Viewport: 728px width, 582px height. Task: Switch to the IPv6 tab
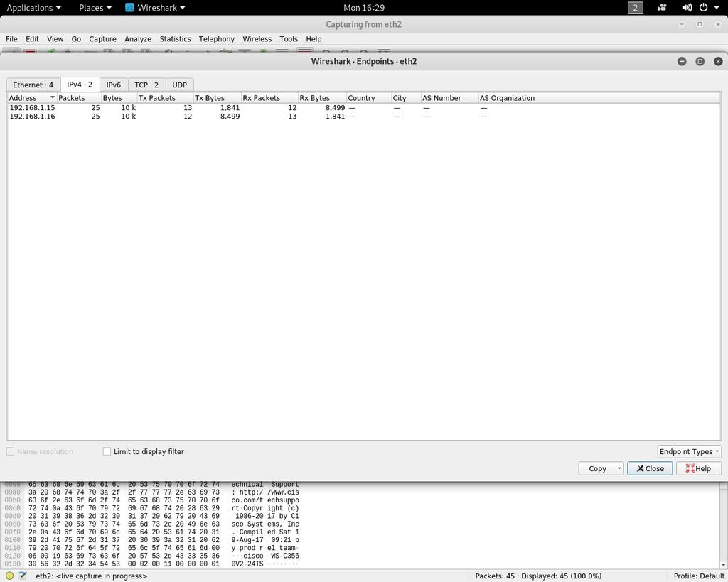[113, 85]
